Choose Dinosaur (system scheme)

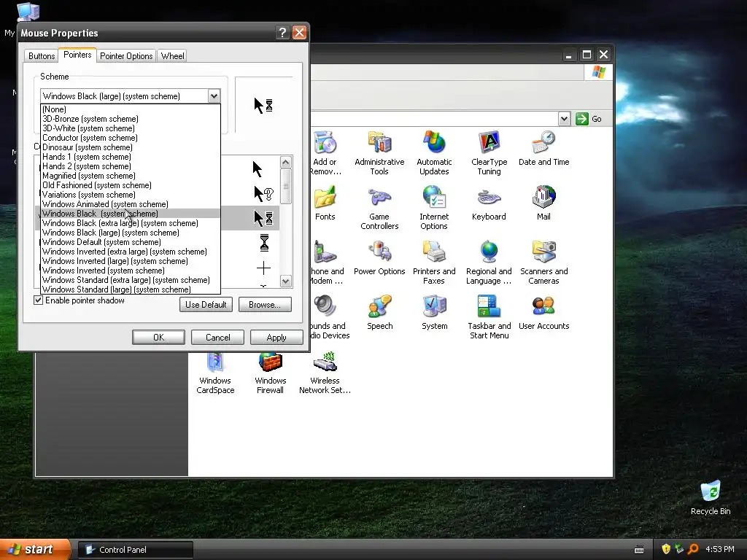(130, 147)
